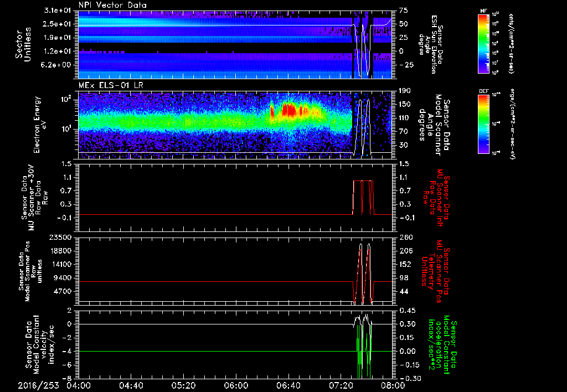Click the 04:00 time axis label
This screenshot has height=392, width=567.
pos(79,385)
